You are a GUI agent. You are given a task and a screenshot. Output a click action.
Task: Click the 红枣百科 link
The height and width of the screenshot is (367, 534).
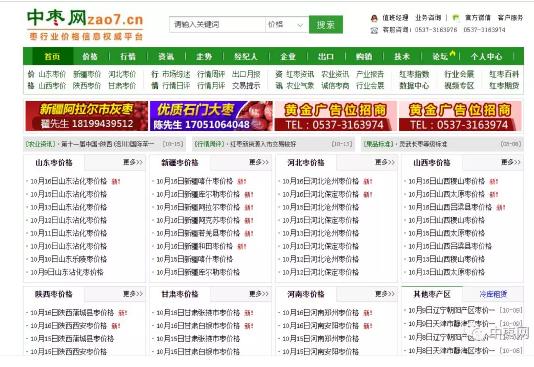pyautogui.click(x=504, y=74)
